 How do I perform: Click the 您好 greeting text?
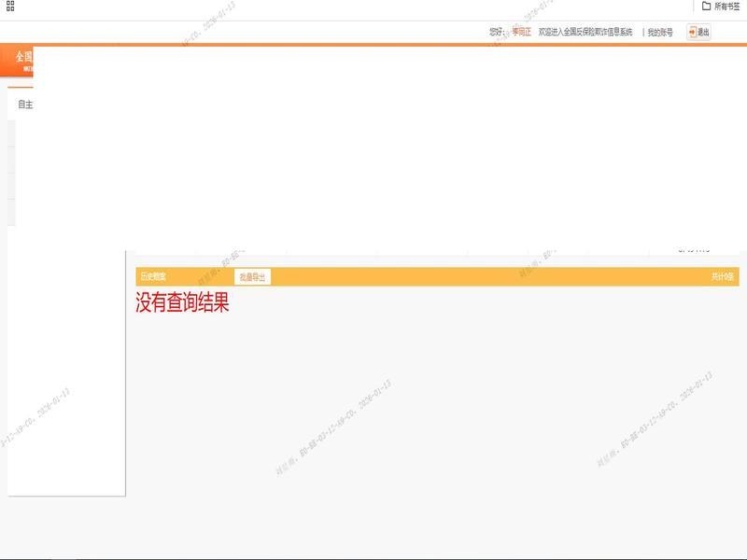pos(497,32)
